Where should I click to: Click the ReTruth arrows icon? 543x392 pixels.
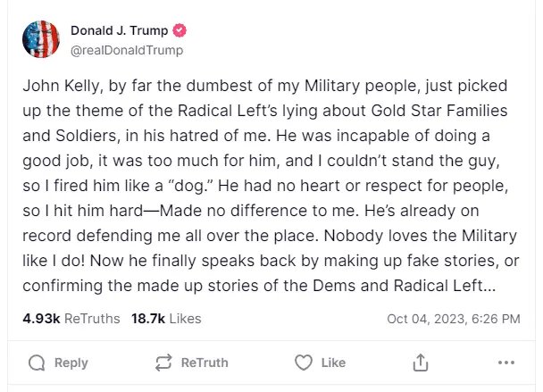tap(164, 363)
